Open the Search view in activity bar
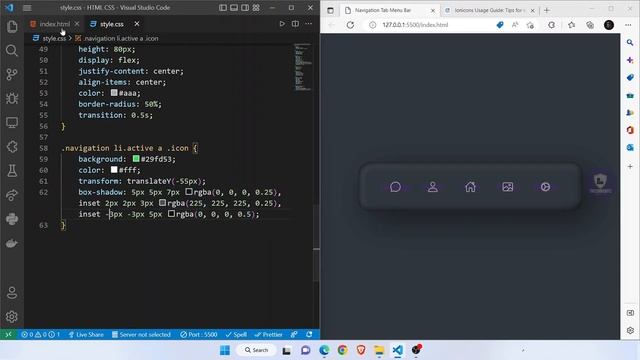 [x=12, y=51]
